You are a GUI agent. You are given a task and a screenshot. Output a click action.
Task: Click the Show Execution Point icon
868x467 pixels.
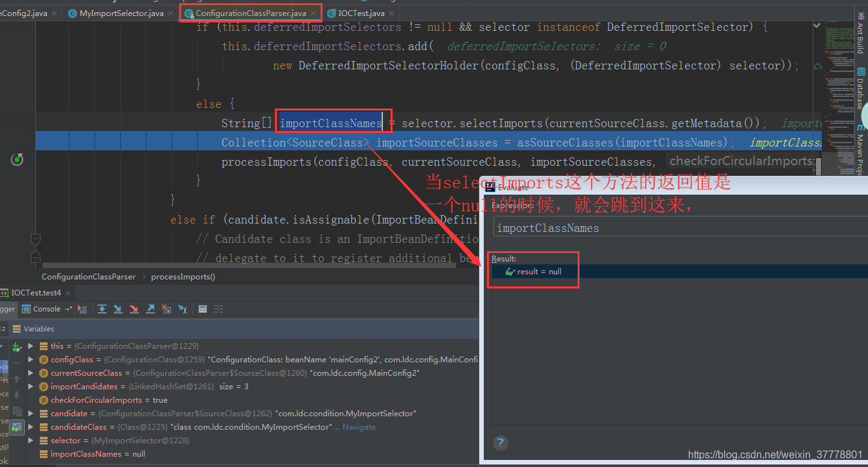click(82, 309)
